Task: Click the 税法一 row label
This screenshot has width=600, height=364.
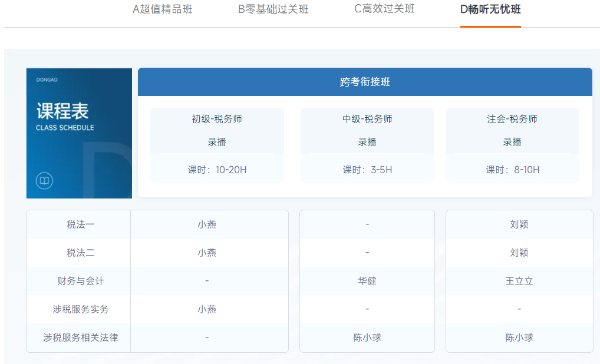Action: tap(81, 224)
